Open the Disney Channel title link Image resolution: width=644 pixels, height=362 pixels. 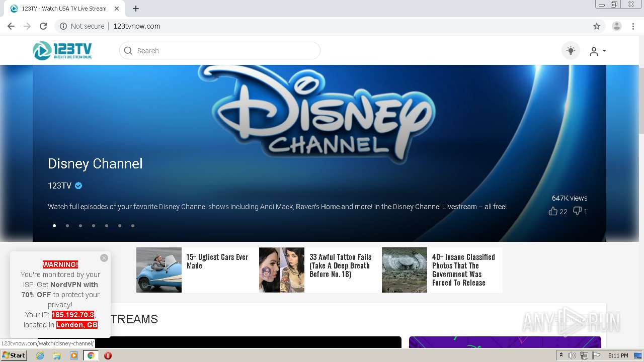coord(95,163)
